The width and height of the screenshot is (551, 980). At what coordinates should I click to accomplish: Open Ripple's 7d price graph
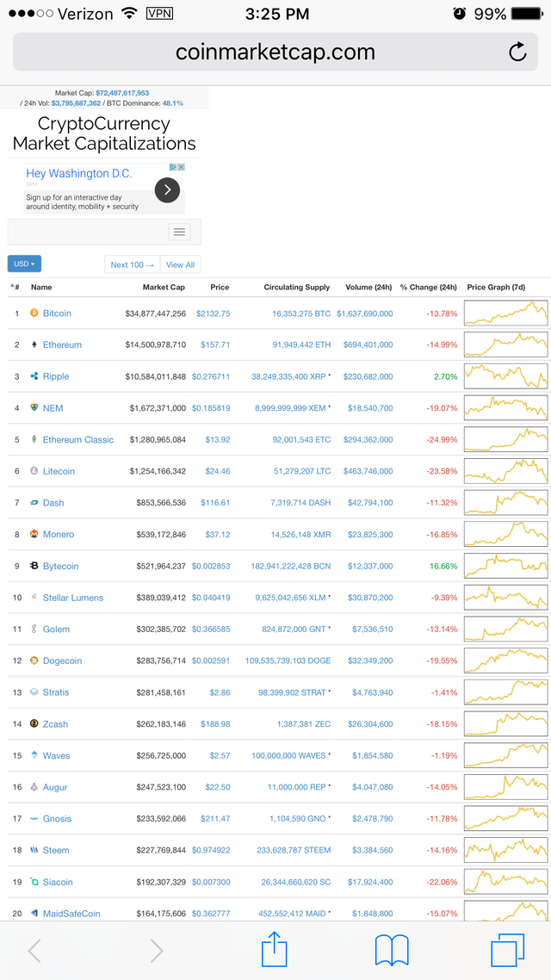(505, 376)
